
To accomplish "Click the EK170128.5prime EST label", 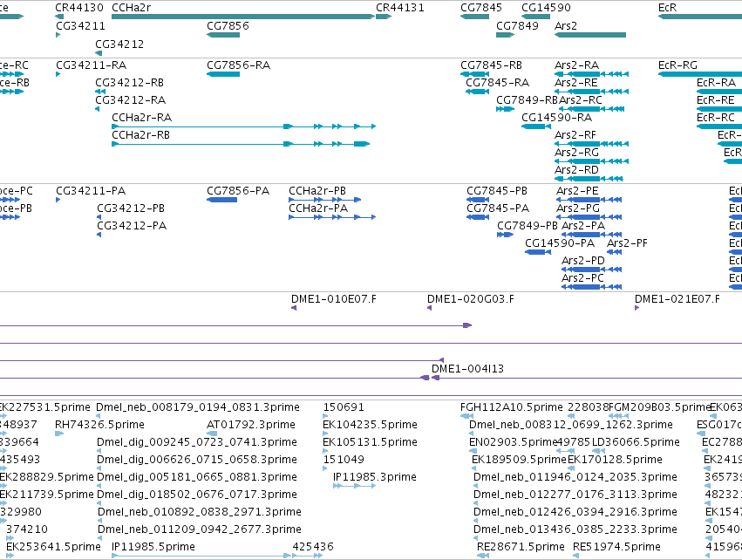I will point(615,460).
